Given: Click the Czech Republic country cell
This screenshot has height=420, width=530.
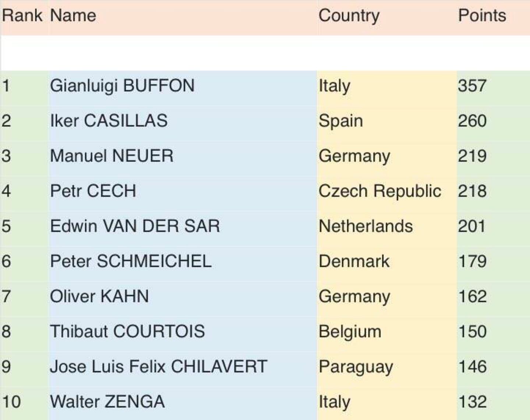Looking at the screenshot, I should point(379,191).
